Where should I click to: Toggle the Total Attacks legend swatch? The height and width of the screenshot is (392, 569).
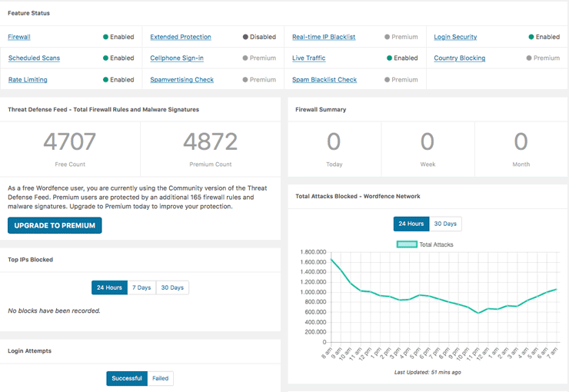coord(406,244)
